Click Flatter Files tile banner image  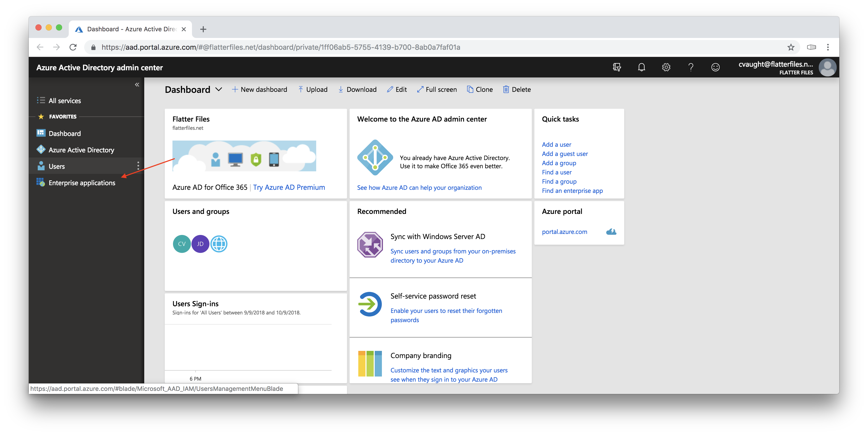pyautogui.click(x=244, y=156)
